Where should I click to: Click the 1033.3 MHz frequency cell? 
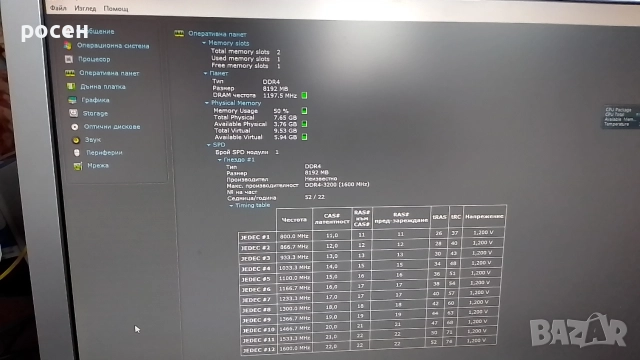(x=295, y=268)
